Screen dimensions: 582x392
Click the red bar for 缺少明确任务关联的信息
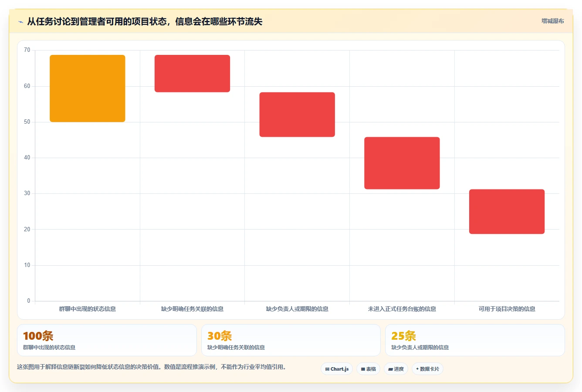pyautogui.click(x=192, y=74)
